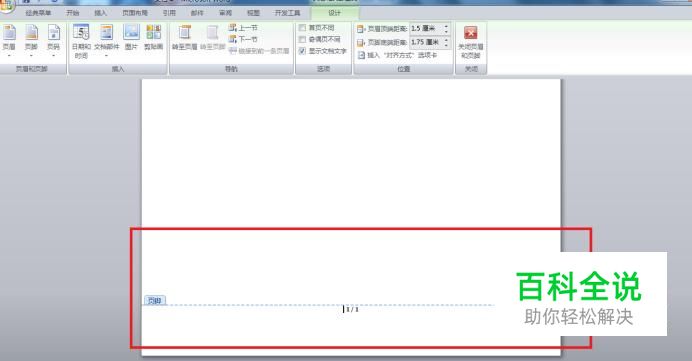Image resolution: width=692 pixels, height=361 pixels.
Task: Enable 奇偶页不同 (Different Odd & Even) checkbox
Action: tap(302, 40)
